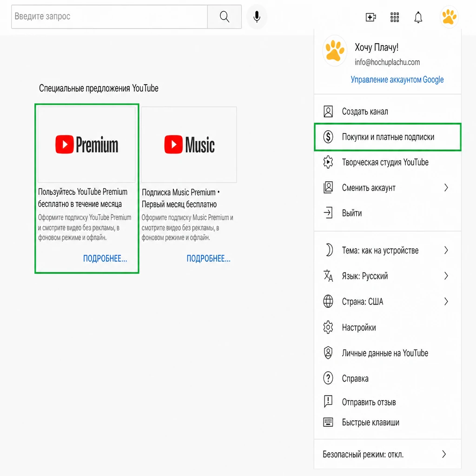The height and width of the screenshot is (476, 476).
Task: Activate voice search microphone
Action: [x=257, y=17]
